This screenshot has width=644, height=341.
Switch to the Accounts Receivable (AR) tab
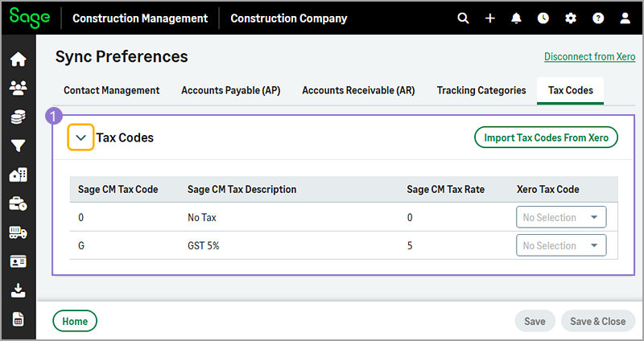[358, 90]
